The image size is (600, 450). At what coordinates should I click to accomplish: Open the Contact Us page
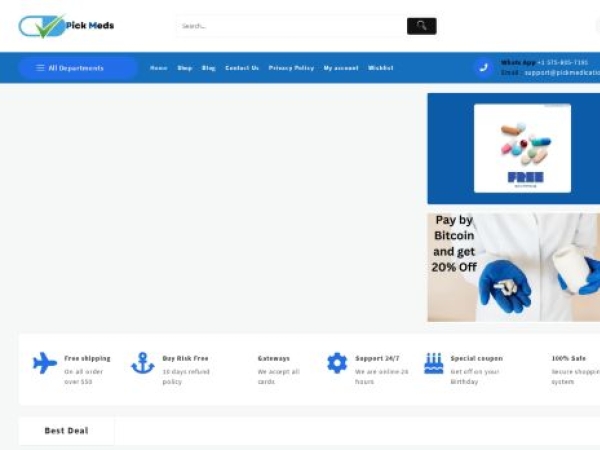pyautogui.click(x=242, y=68)
